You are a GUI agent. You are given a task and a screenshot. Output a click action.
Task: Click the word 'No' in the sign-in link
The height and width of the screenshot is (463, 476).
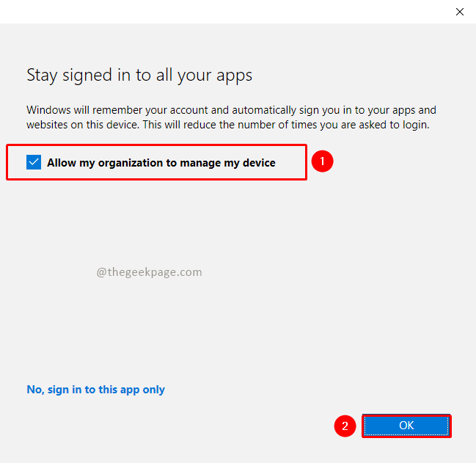click(34, 390)
